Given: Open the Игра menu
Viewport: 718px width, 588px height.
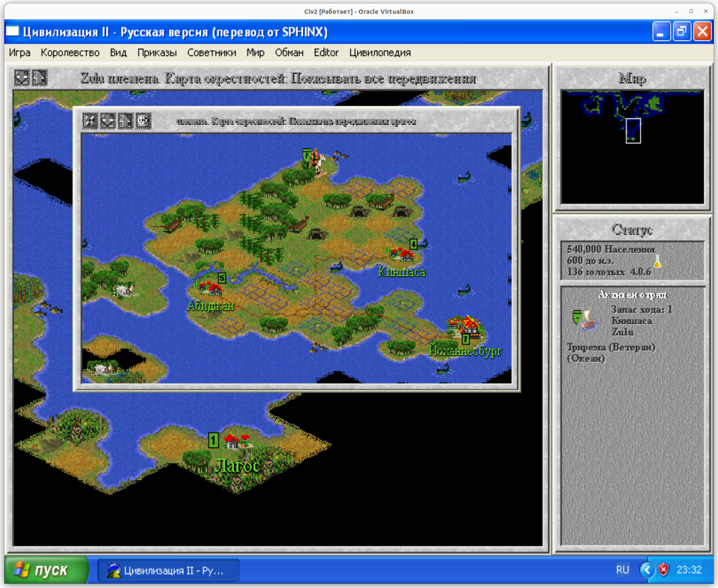Looking at the screenshot, I should pos(20,53).
